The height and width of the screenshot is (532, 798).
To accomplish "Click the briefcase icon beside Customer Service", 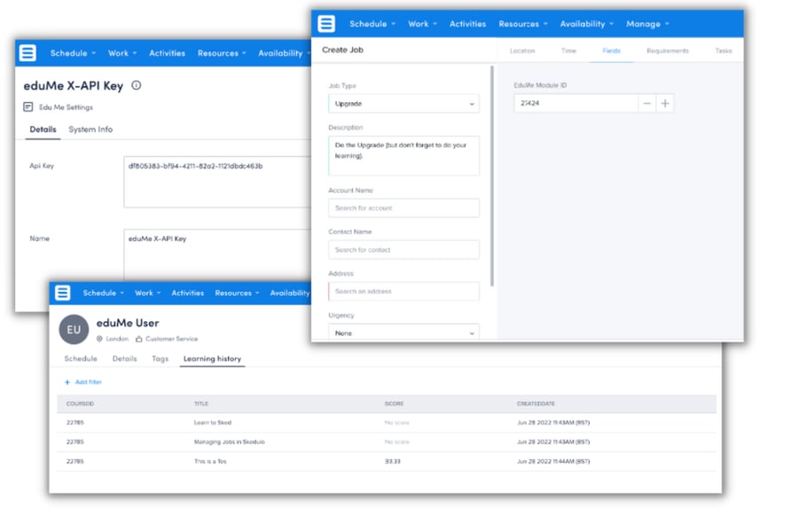I will click(139, 339).
